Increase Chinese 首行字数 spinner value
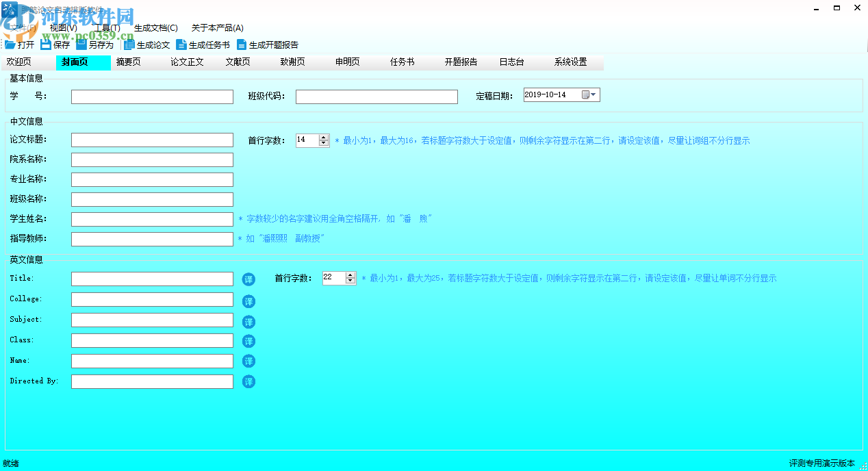Screen dimensions: 868x471 coord(324,137)
